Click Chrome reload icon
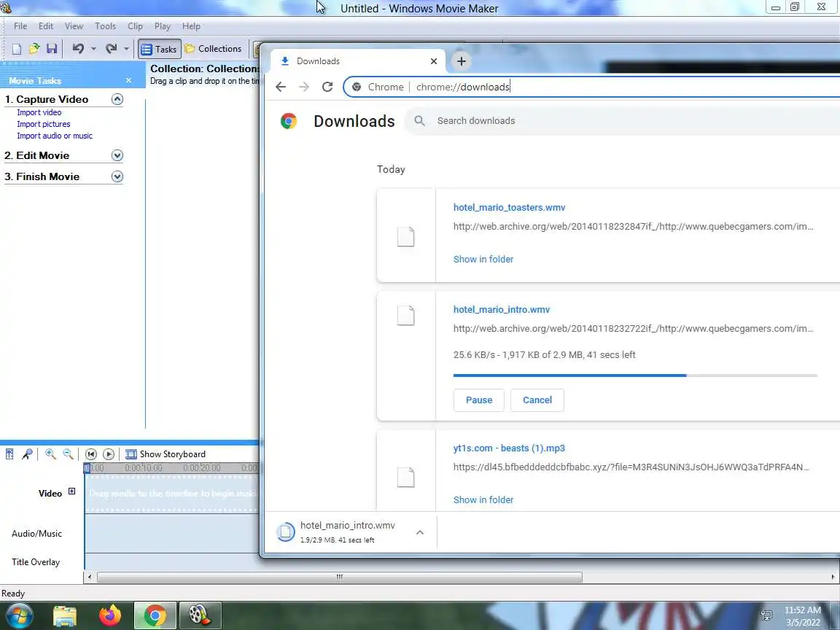840x630 pixels. coord(327,87)
